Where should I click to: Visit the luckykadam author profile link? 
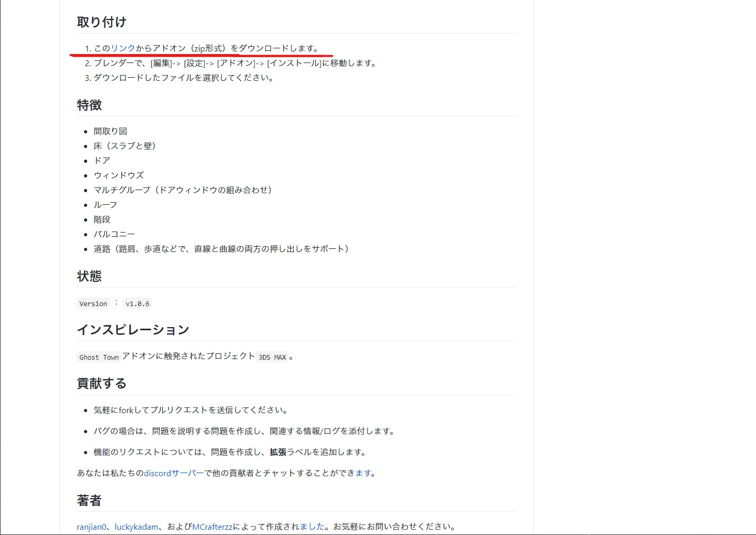tap(136, 527)
